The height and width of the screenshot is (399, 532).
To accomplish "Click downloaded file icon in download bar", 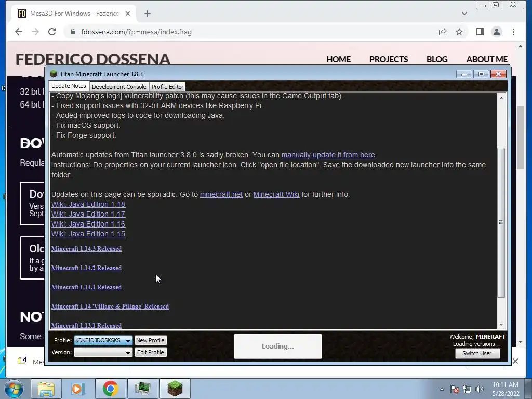I will (22, 361).
